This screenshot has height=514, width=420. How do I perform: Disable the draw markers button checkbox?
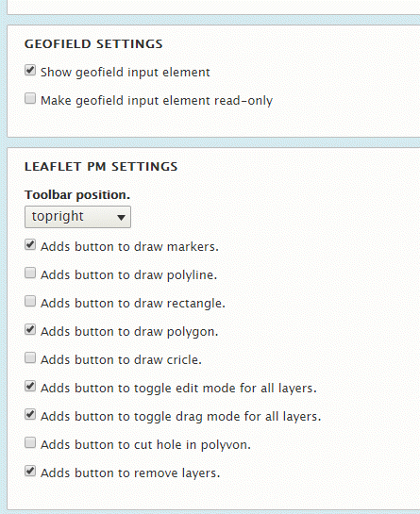tap(30, 244)
